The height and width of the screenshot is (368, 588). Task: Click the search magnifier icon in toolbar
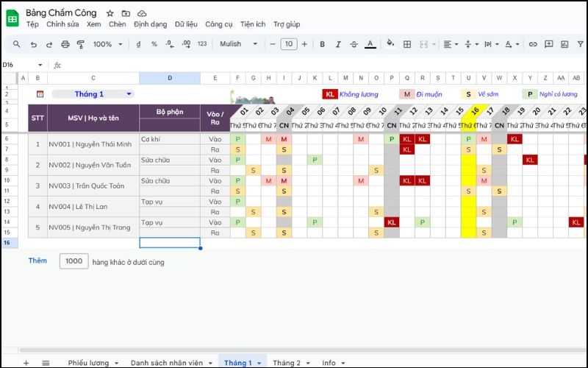pos(16,44)
